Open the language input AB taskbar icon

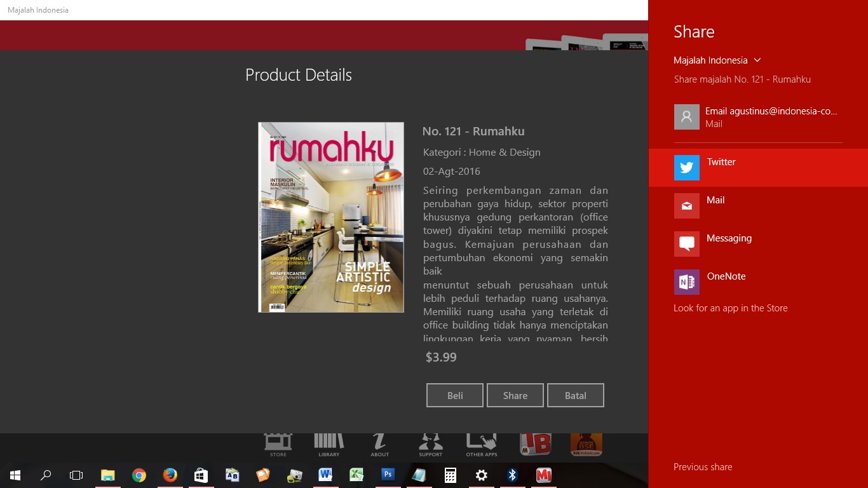(x=232, y=475)
